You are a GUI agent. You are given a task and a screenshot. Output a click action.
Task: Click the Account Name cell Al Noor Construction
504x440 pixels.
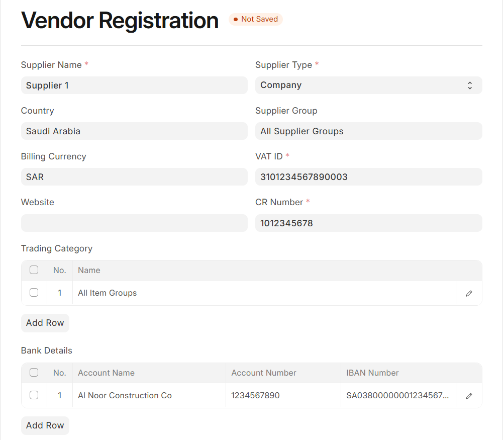tap(149, 396)
